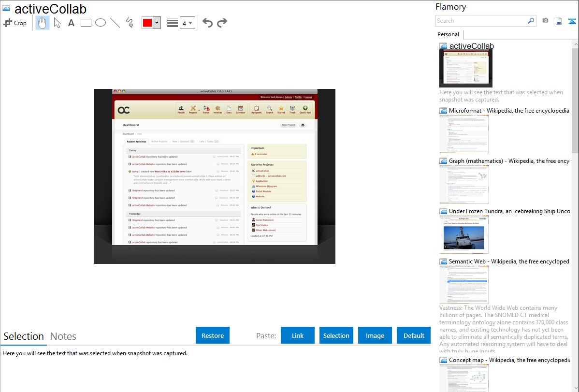Image resolution: width=579 pixels, height=392 pixels.
Task: Select the straight line tool
Action: coord(115,23)
